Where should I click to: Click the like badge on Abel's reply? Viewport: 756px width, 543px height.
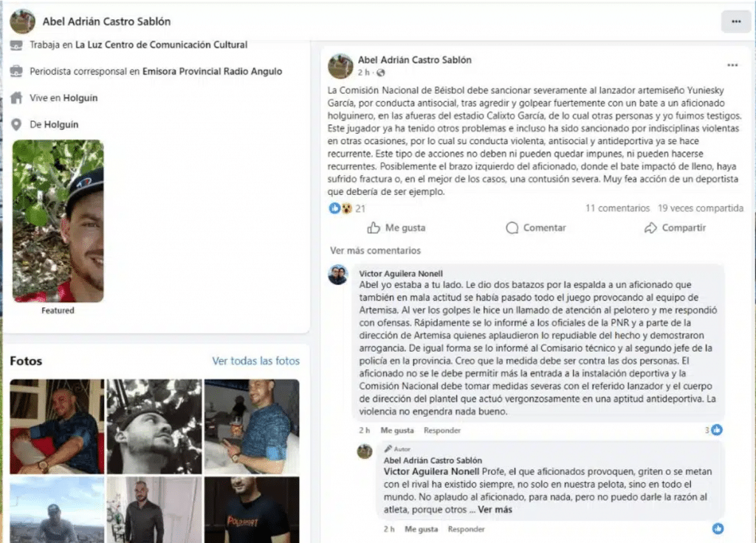pyautogui.click(x=718, y=528)
